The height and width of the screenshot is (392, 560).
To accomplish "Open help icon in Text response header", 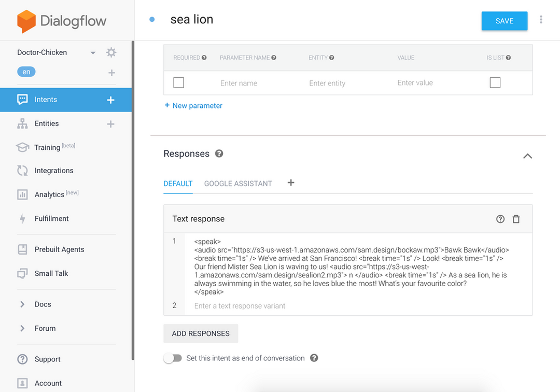I will point(500,219).
